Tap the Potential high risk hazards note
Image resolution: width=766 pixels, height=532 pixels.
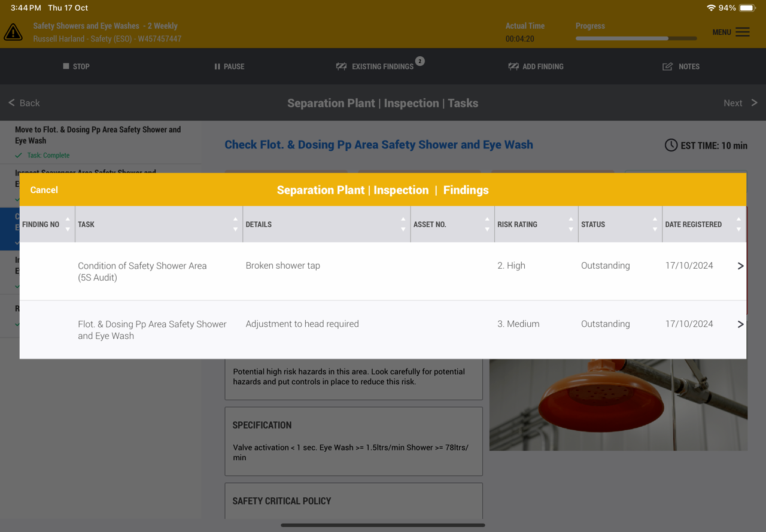pos(349,376)
